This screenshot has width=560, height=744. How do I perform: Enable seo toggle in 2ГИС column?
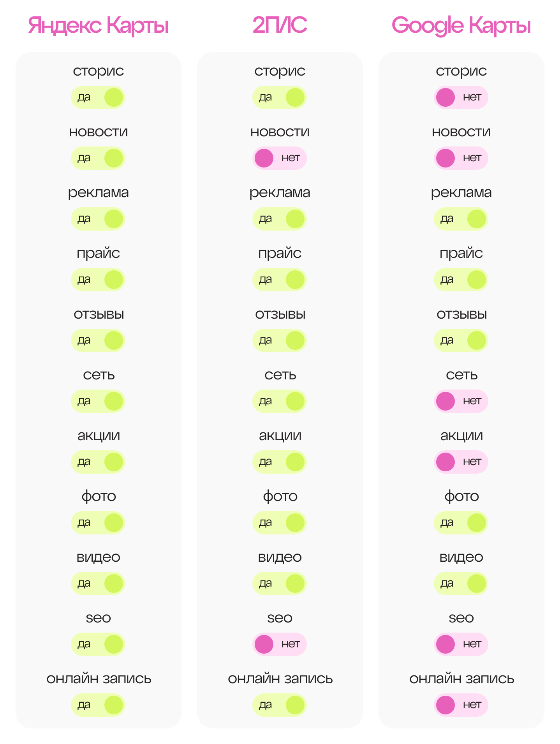[279, 644]
